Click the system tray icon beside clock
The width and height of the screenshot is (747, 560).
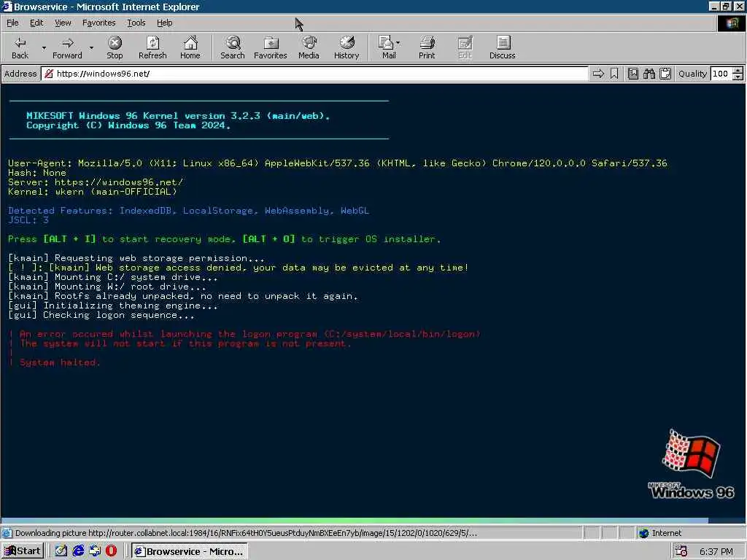click(681, 551)
